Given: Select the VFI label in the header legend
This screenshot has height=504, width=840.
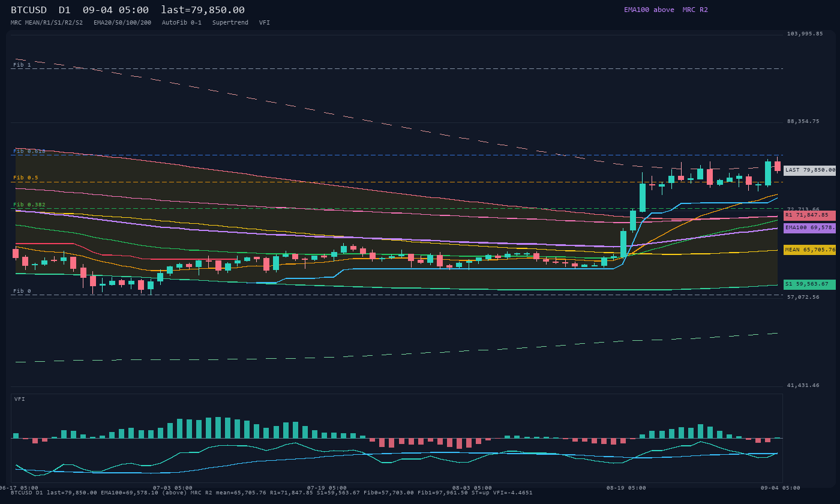Looking at the screenshot, I should [x=265, y=23].
